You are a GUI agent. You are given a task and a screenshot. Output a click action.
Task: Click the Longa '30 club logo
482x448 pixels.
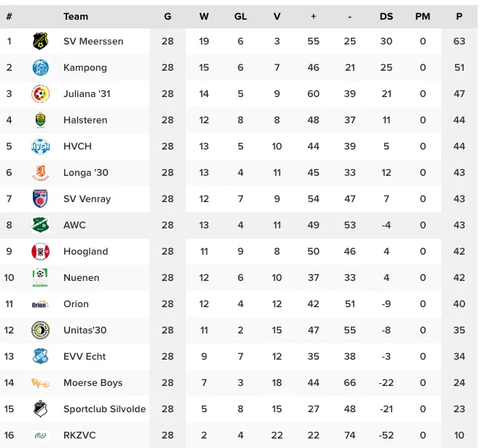(40, 173)
